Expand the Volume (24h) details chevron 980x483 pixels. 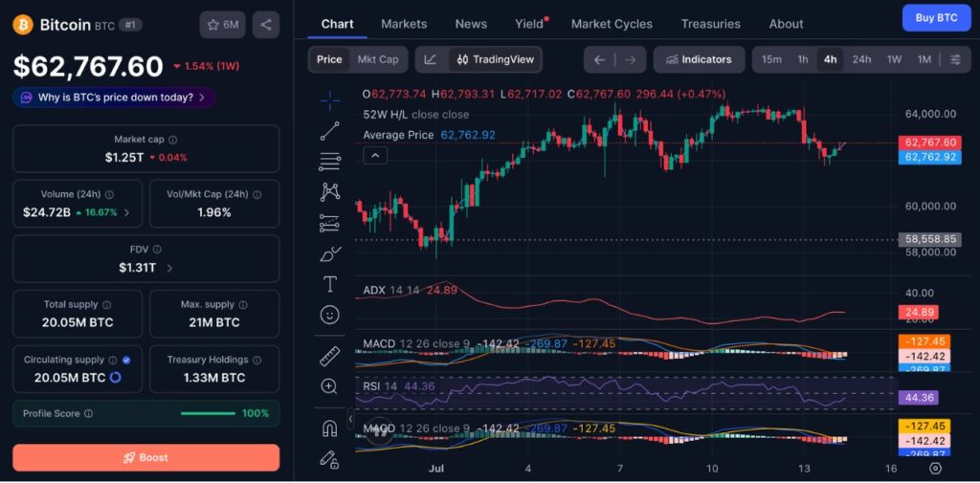point(127,212)
